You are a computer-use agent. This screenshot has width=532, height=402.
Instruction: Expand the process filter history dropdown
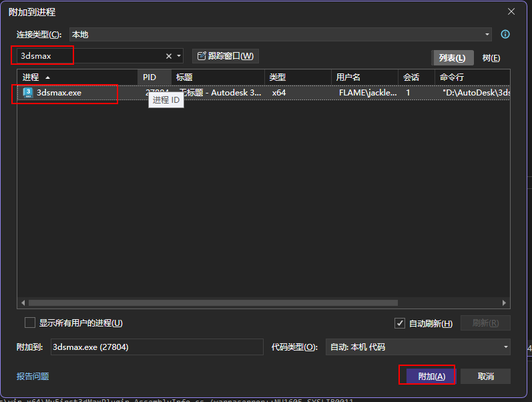click(179, 55)
